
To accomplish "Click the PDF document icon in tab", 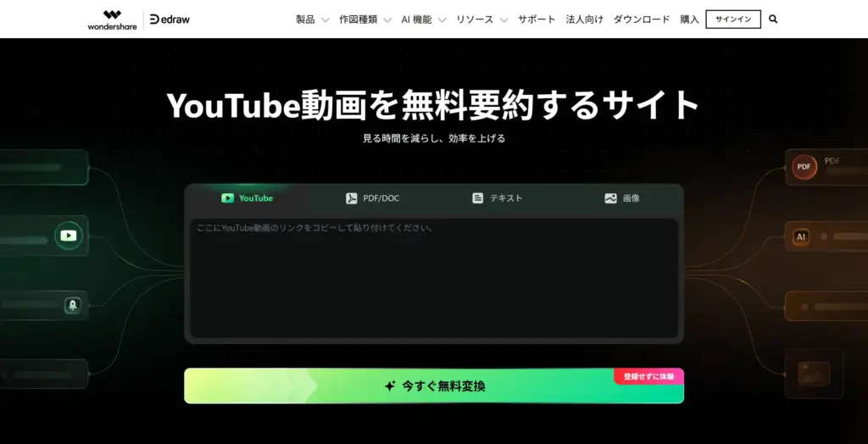I will coord(352,198).
